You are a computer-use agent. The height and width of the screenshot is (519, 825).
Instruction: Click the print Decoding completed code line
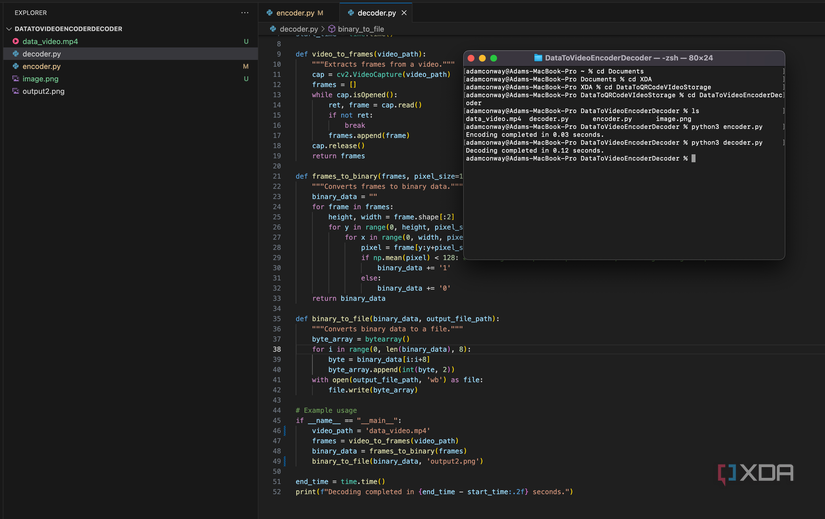pyautogui.click(x=434, y=492)
